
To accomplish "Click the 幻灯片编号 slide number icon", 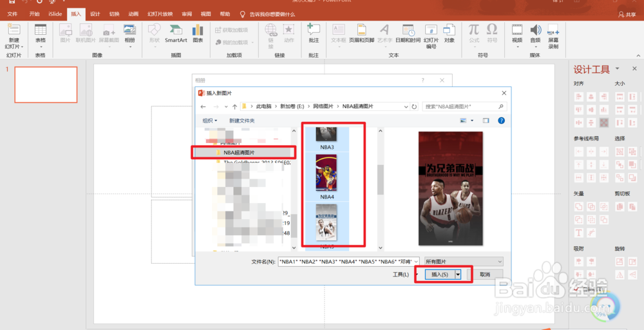I will 431,36.
